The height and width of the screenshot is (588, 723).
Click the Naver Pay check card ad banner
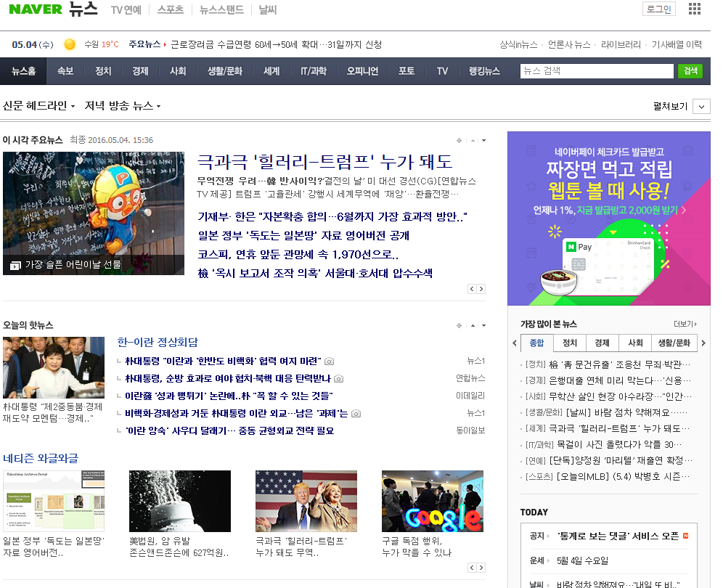(608, 219)
